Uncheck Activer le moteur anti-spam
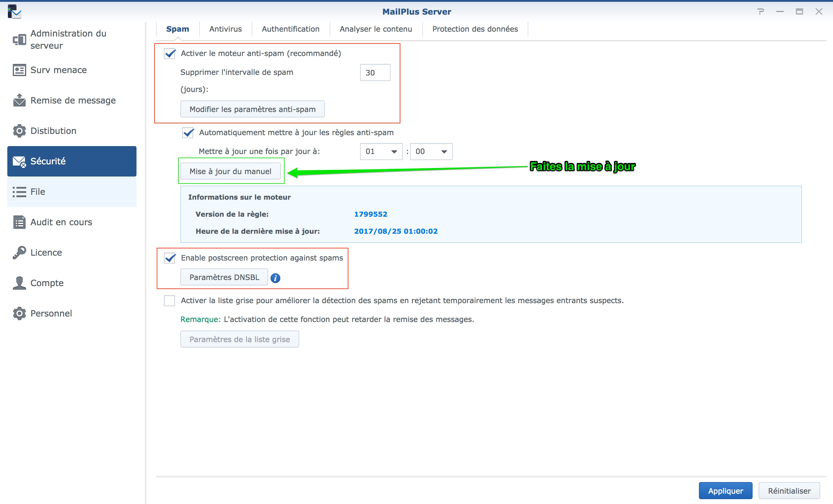The height and width of the screenshot is (504, 833). [x=170, y=53]
